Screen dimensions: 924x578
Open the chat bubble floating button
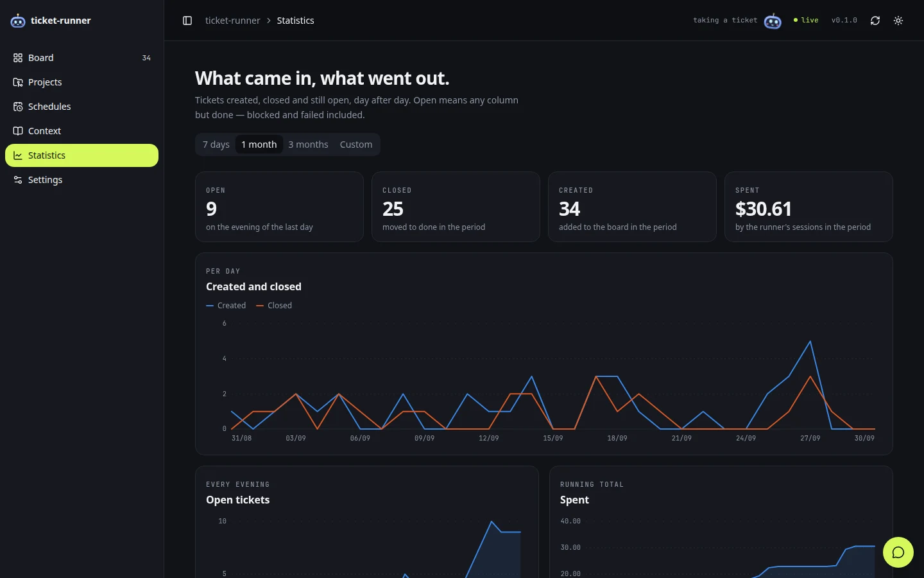[898, 552]
